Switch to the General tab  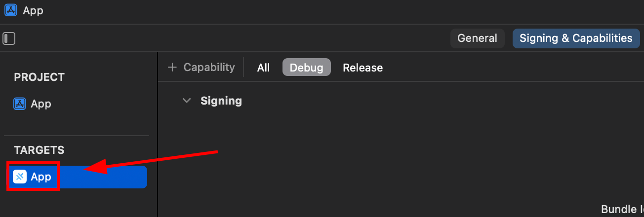(477, 38)
